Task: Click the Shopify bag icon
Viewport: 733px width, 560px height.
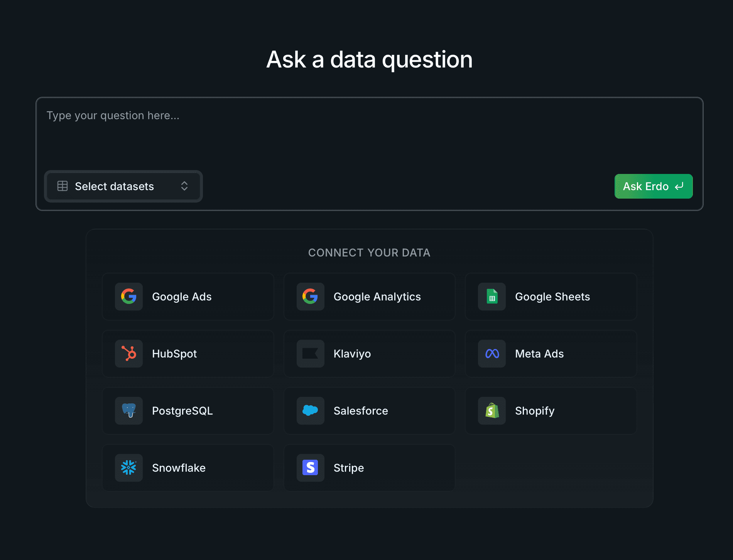Action: (491, 411)
